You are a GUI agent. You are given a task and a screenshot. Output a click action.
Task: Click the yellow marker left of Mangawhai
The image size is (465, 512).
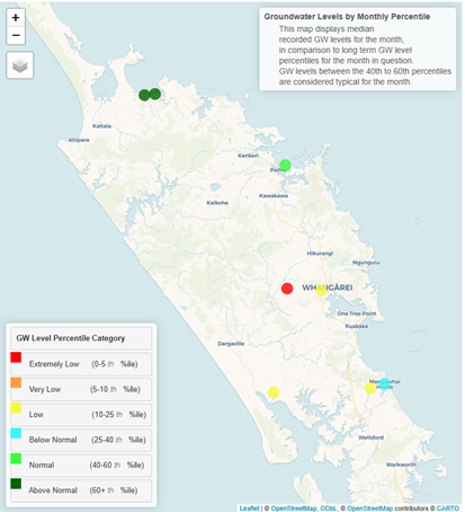click(370, 388)
